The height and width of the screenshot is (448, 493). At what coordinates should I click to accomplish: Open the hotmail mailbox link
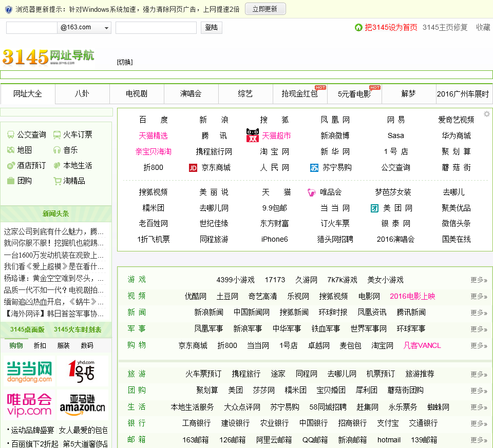(x=389, y=440)
